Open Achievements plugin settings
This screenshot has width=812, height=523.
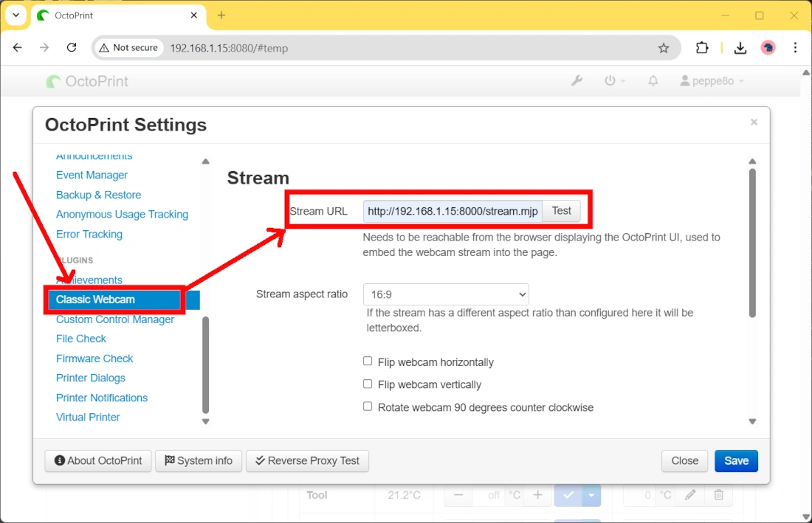tap(89, 280)
